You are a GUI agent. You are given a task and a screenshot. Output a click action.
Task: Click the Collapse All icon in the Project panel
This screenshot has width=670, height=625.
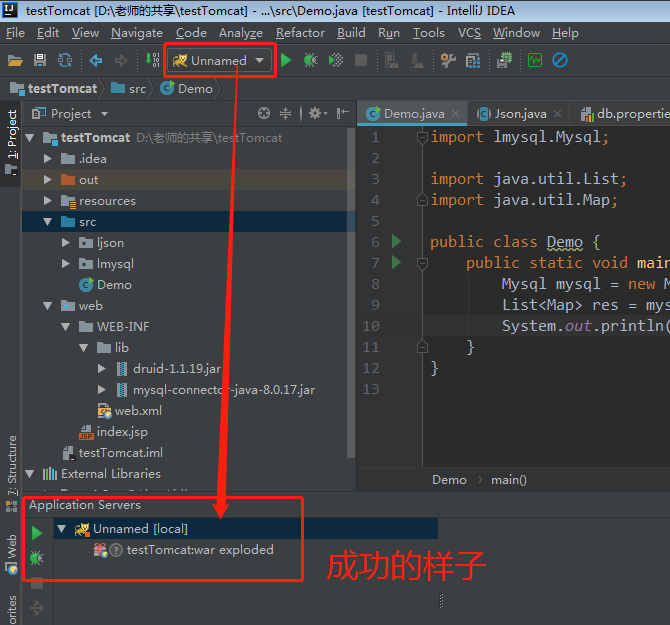point(285,113)
